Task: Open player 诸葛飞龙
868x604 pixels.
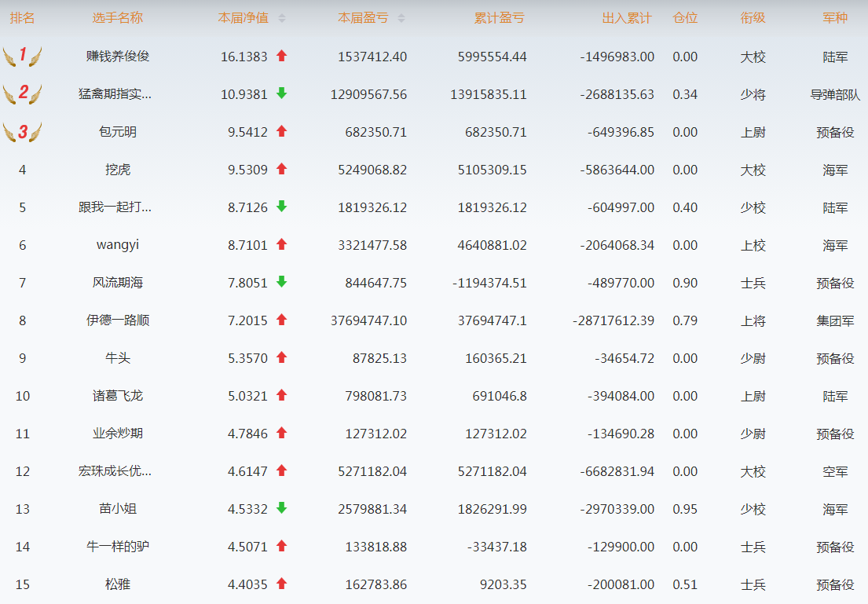Action: (x=117, y=396)
